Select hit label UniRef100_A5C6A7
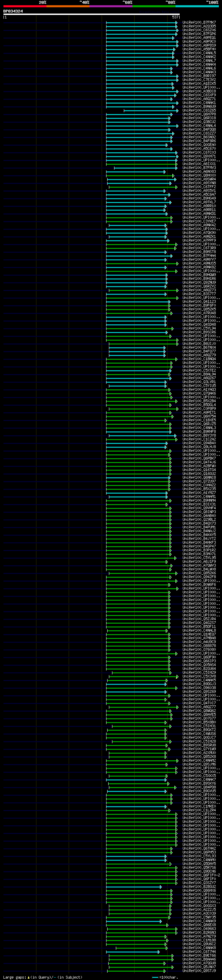 [199, 194]
